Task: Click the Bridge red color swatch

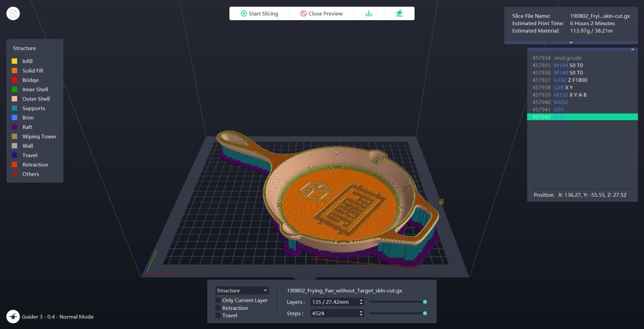Action: (x=14, y=80)
